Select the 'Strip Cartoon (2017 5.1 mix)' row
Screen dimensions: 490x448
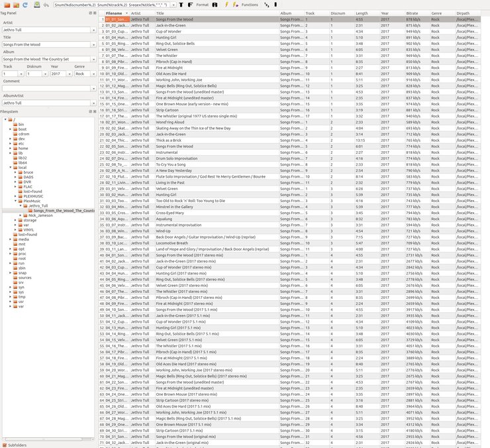(289, 431)
